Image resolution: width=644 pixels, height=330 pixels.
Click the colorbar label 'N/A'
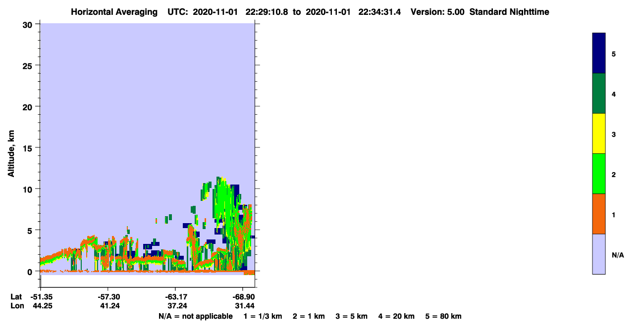tap(618, 255)
